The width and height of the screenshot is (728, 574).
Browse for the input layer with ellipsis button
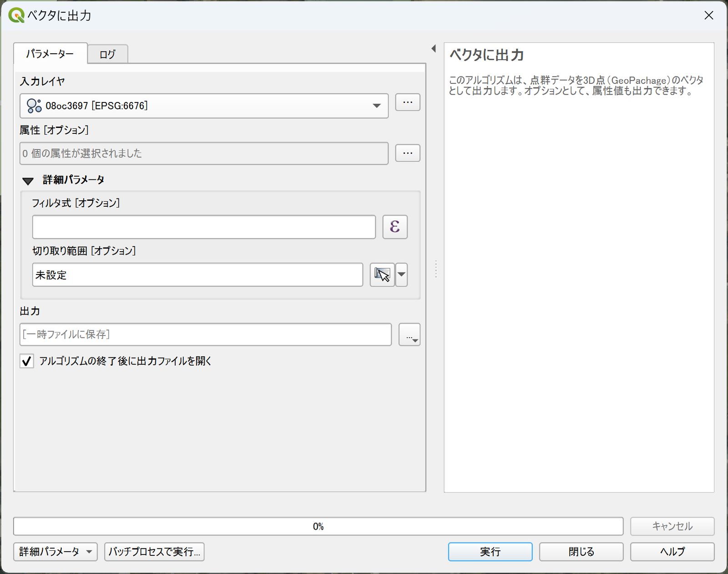(x=408, y=102)
